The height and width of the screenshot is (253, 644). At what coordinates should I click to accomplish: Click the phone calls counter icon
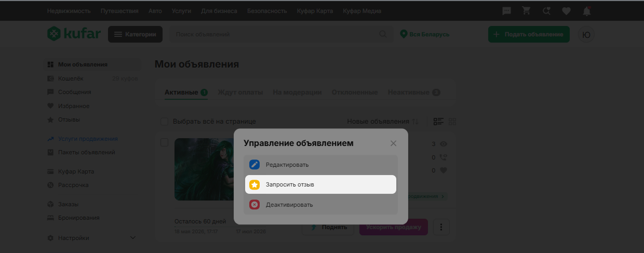tap(443, 157)
